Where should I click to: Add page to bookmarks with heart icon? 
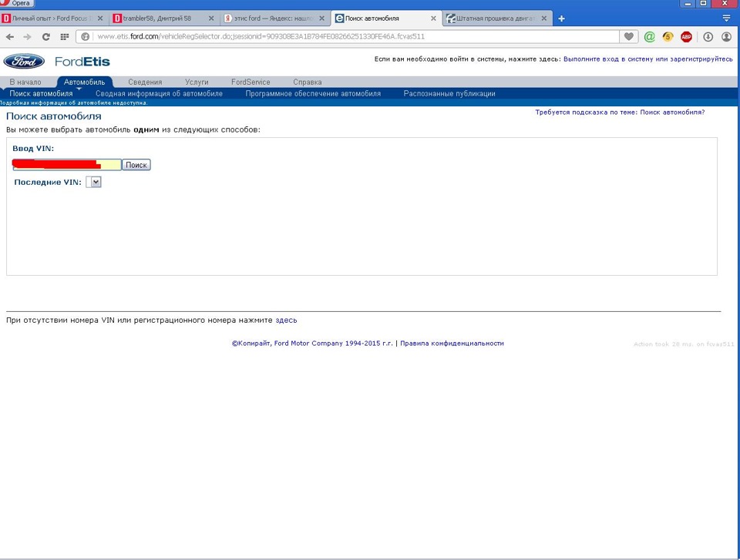click(x=629, y=37)
